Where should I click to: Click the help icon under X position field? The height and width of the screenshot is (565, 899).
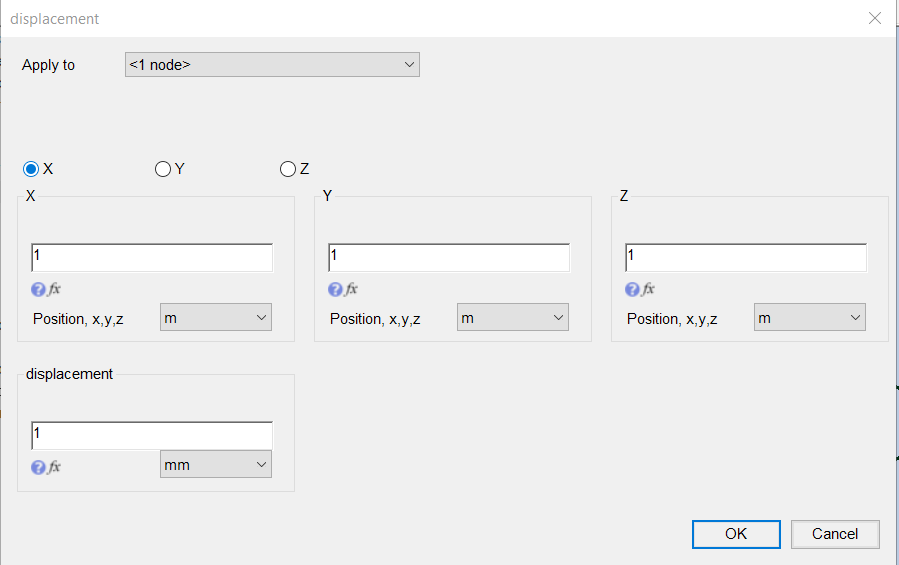[38, 290]
